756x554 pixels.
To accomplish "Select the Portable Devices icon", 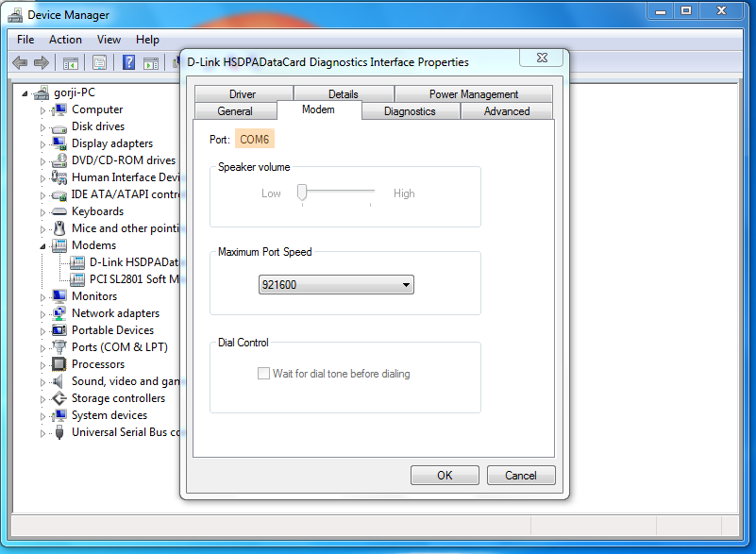I will [59, 330].
